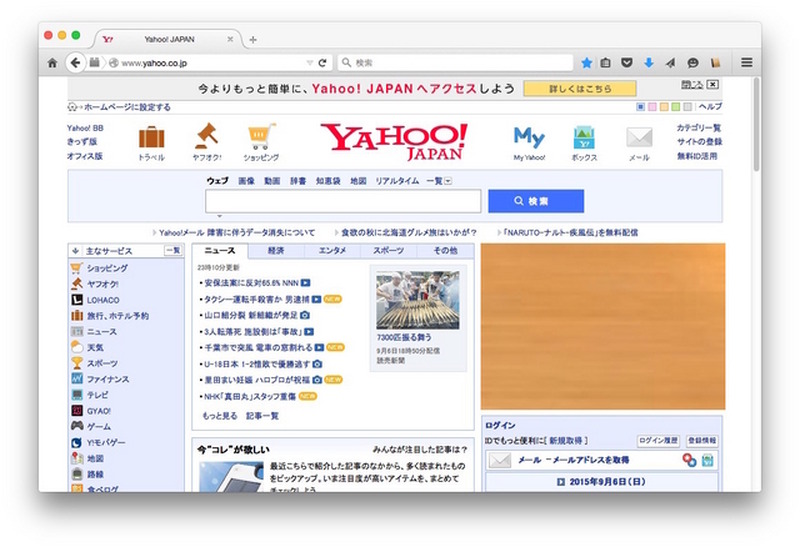Viewport: 800px width, 547px height.
Task: Select the スポーツ news tab
Action: (389, 250)
